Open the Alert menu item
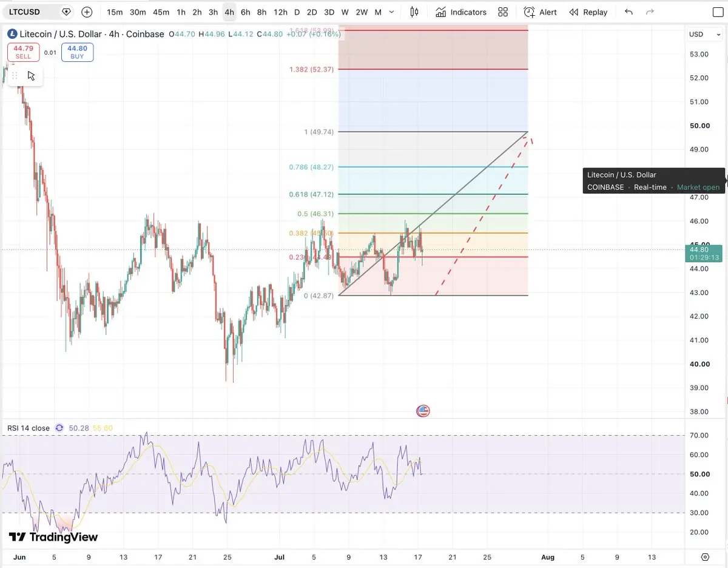 click(541, 12)
